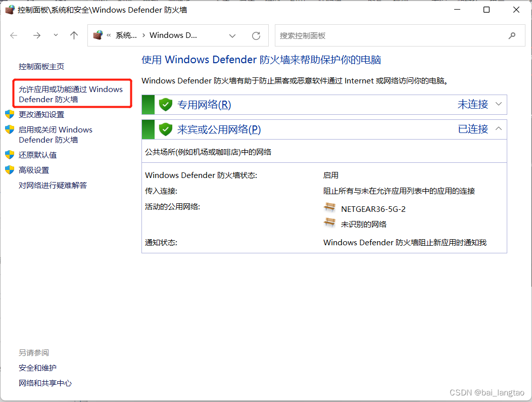Click bench icon beside NETGEAR36-5G-2
The height and width of the screenshot is (402, 532).
tap(329, 207)
